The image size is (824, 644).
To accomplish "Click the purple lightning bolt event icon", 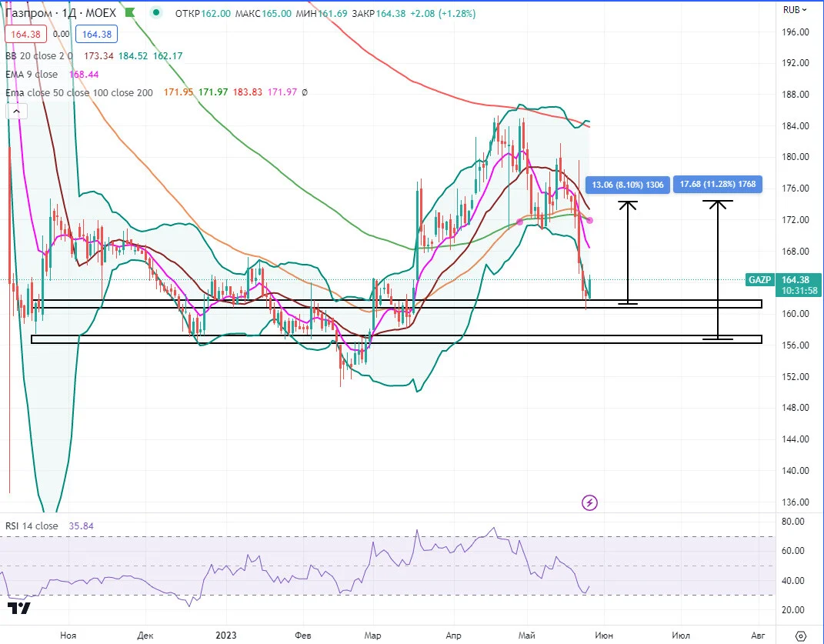I will 589,502.
